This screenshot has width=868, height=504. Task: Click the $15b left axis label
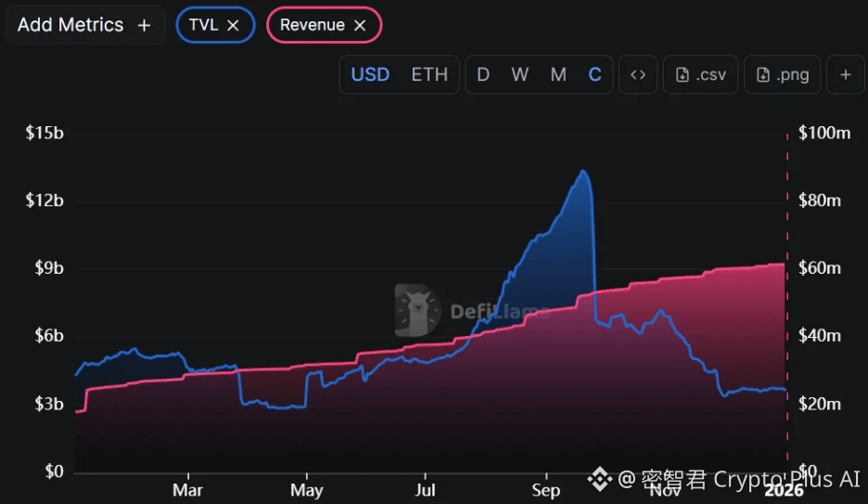point(45,133)
